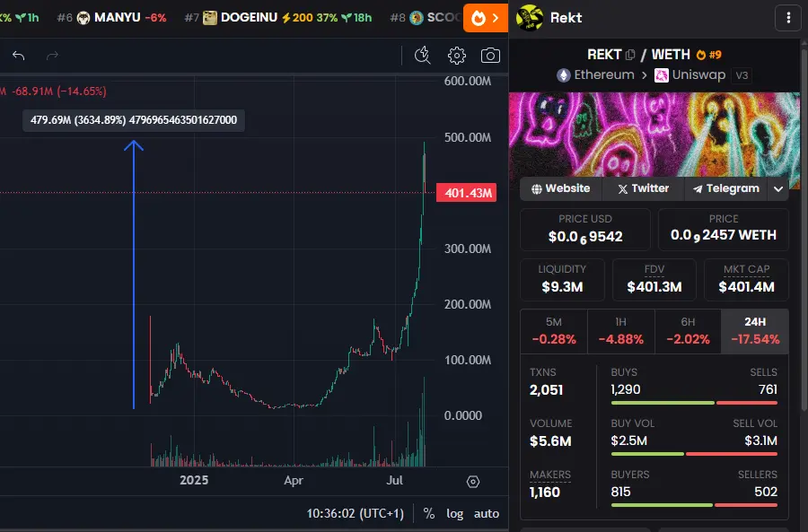This screenshot has height=532, width=808.
Task: Click the FDV $401.3M box
Action: click(654, 280)
